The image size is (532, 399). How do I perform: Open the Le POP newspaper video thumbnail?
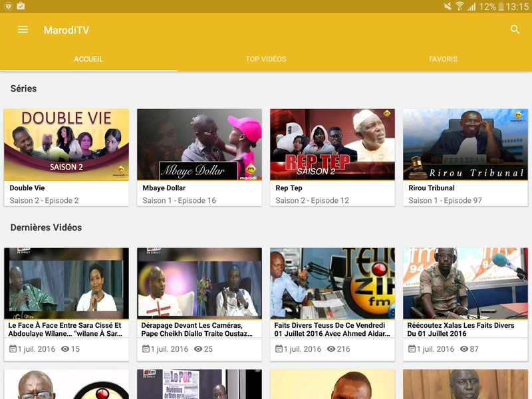[199, 384]
